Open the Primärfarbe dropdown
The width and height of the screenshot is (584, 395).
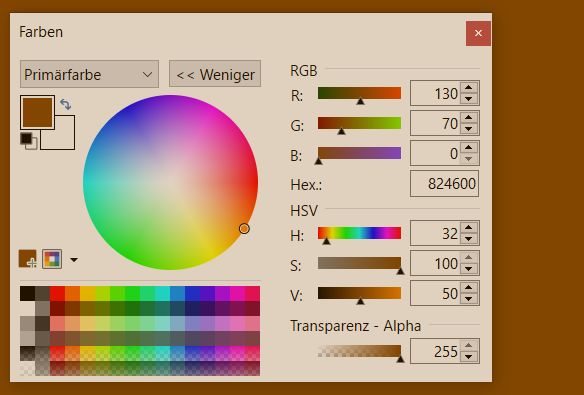coord(89,74)
